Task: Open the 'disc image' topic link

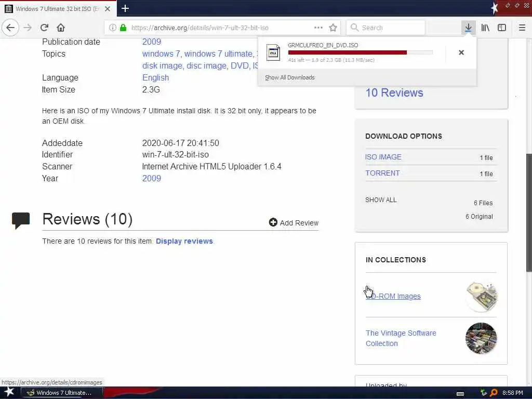Action: point(206,65)
